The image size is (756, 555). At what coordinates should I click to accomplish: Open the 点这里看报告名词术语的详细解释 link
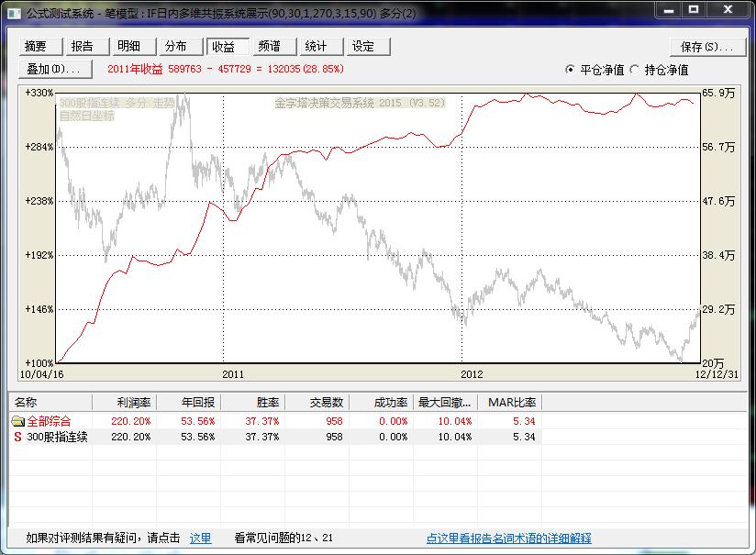click(508, 538)
